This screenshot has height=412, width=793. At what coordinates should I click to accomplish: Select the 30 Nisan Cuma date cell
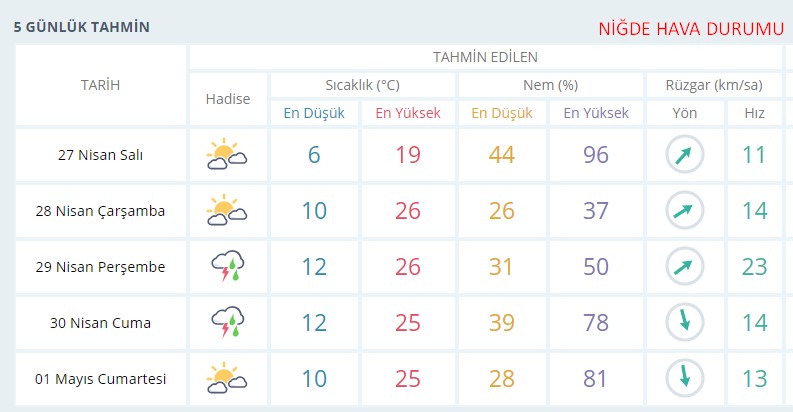(100, 323)
